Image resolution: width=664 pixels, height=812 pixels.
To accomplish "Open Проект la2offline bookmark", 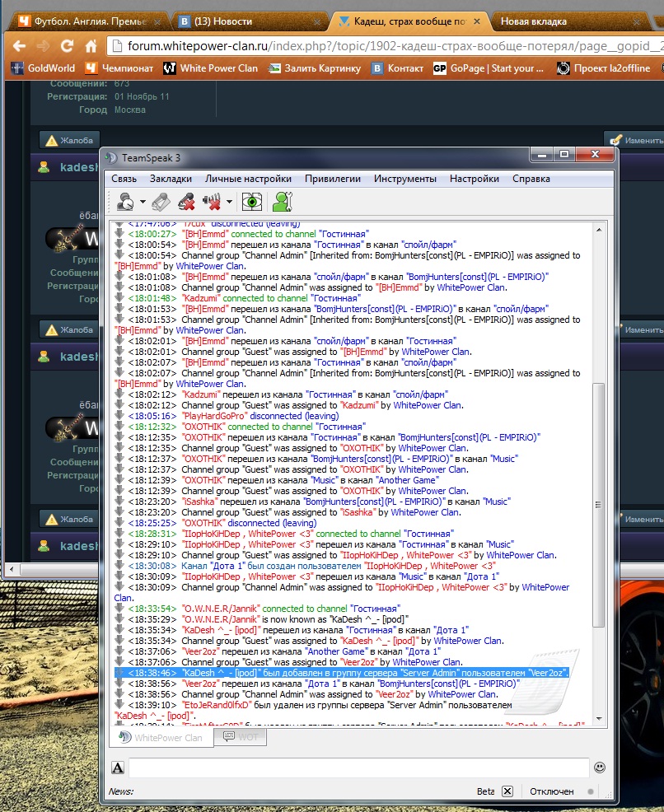I will [x=604, y=68].
